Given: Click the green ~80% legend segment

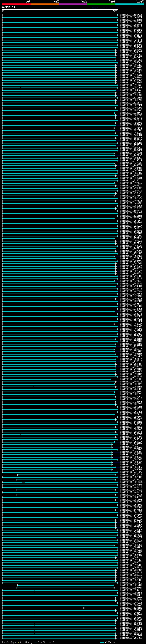Looking at the screenshot, I should point(102,4).
